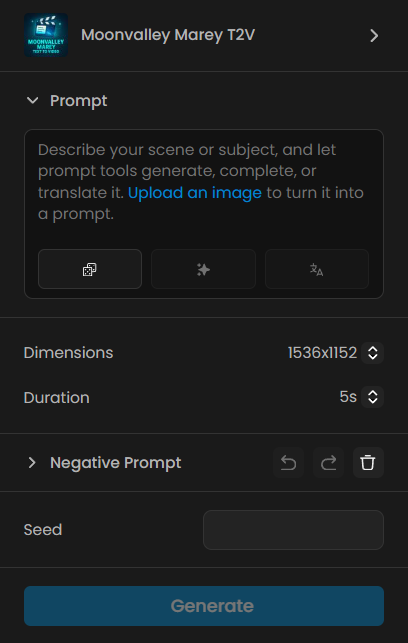This screenshot has width=408, height=643.
Task: Open the Duration up-down selector arrows
Action: tap(372, 397)
